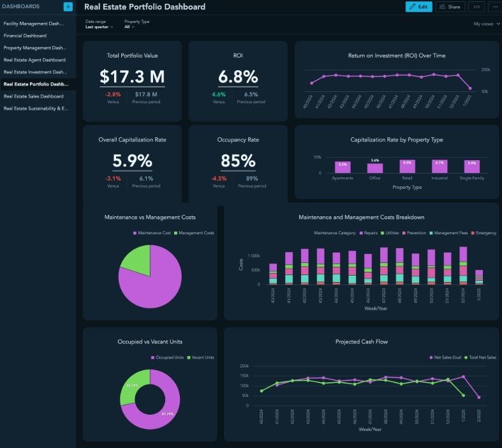Click the Edit dashboard button
502x448 pixels.
point(418,7)
